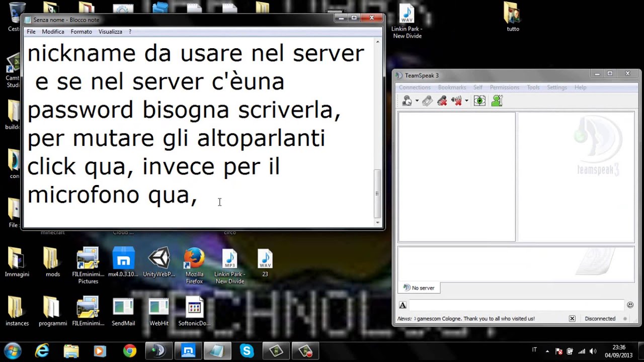Switch to Notepad via its taskbar button

point(217,350)
